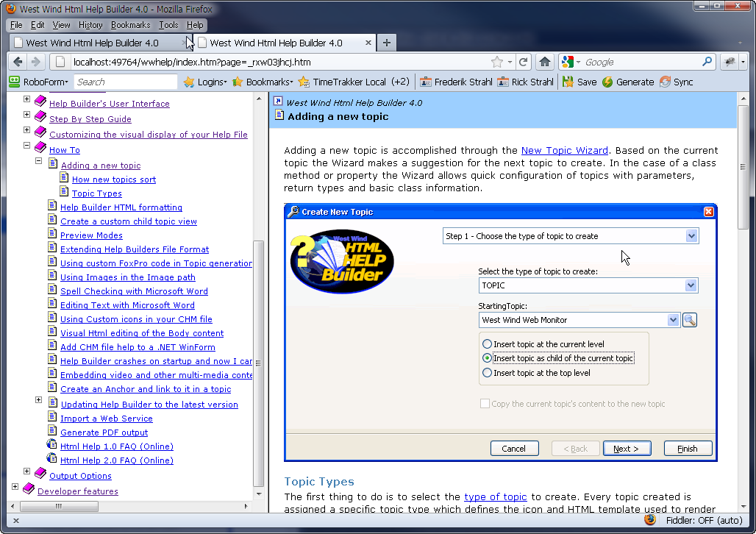756x534 pixels.
Task: Open the Tools menu
Action: click(168, 25)
